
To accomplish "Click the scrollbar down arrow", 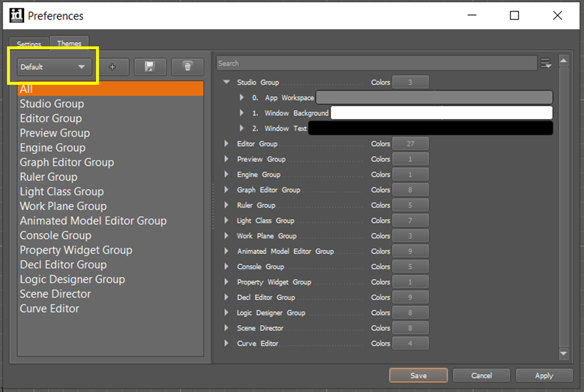I will [564, 354].
